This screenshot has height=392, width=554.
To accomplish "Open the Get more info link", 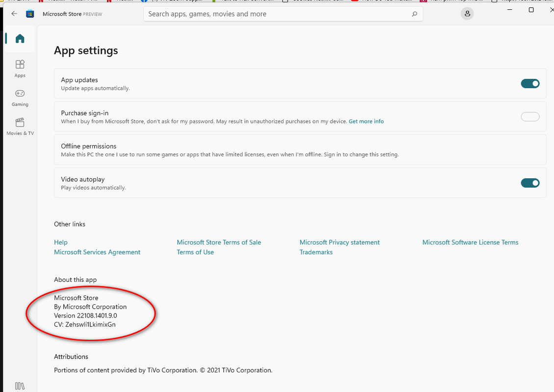I will [x=366, y=121].
